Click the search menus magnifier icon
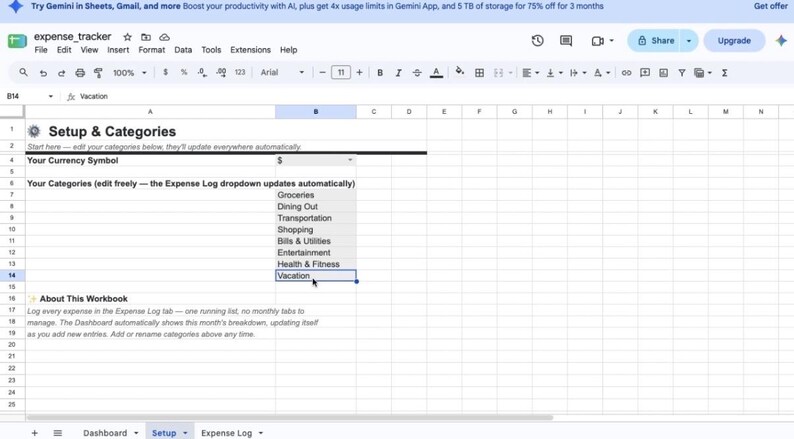Image resolution: width=794 pixels, height=439 pixels. [23, 72]
